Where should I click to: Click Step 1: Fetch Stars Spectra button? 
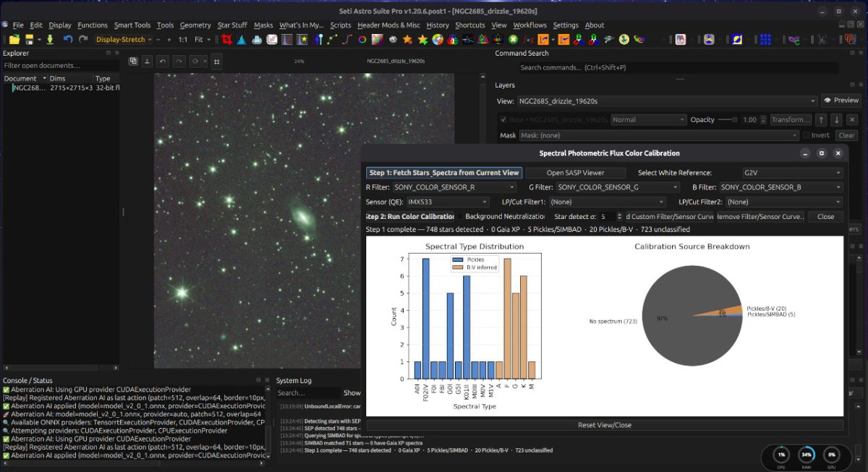tap(444, 173)
